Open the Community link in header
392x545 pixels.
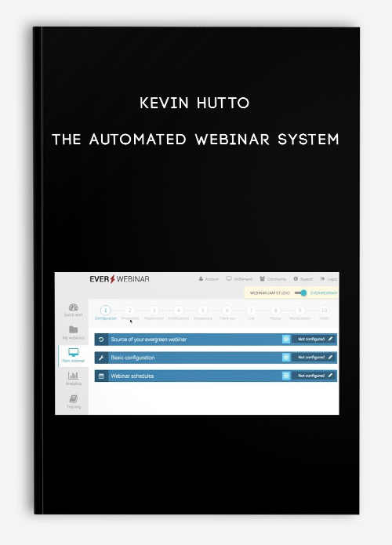pyautogui.click(x=273, y=278)
